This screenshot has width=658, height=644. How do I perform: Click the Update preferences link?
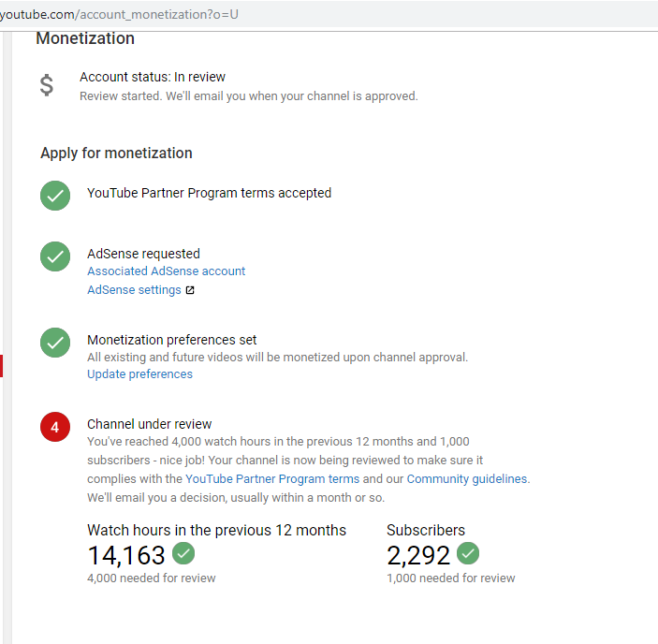point(139,373)
